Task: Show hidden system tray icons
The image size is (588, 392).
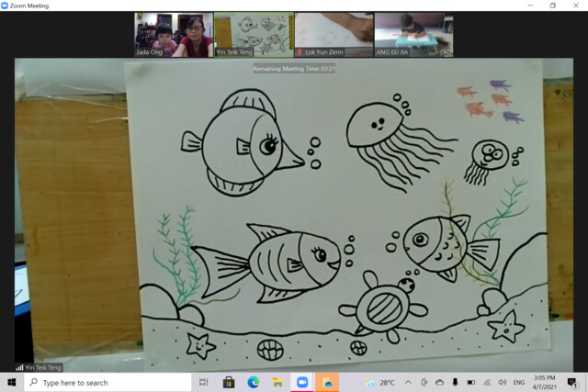Action: coord(408,382)
